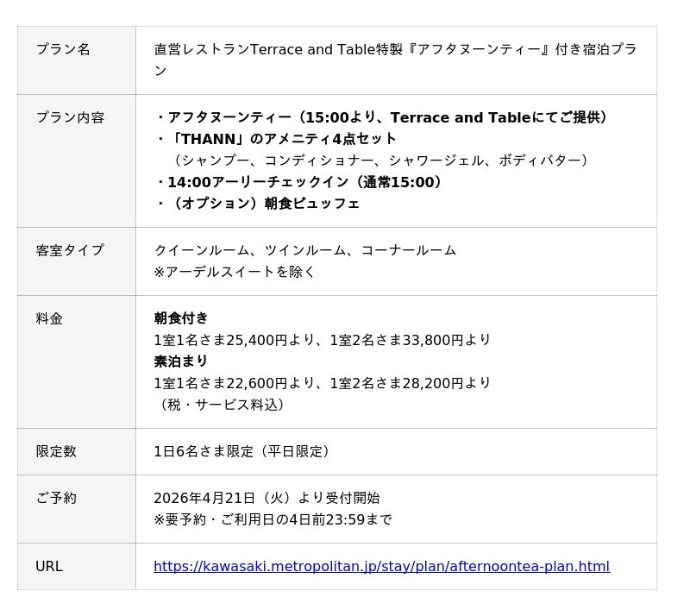This screenshot has height=616, width=690.
Task: Click the 素泊まり bold heading
Action: (181, 361)
